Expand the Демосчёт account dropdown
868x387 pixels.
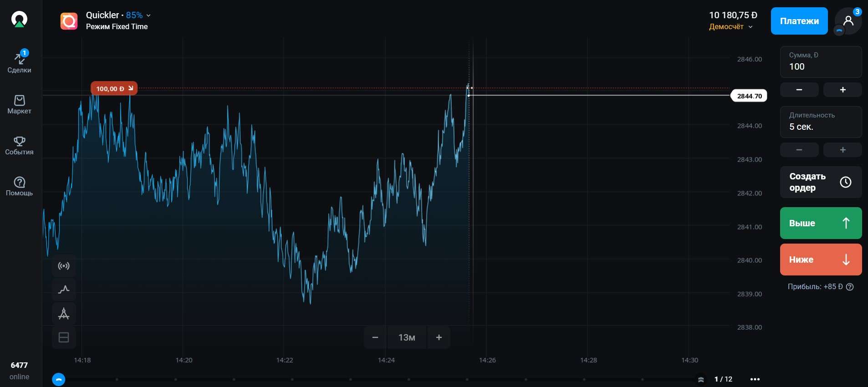tap(730, 27)
